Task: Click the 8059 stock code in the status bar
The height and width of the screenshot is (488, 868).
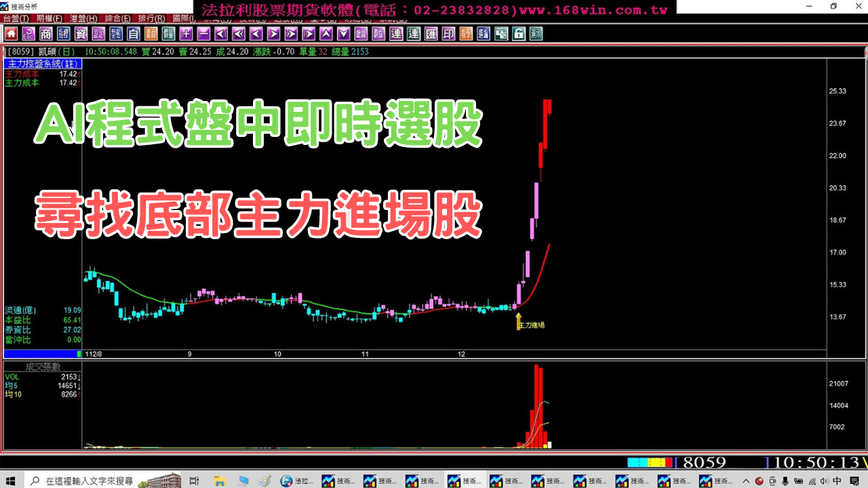Action: [705, 463]
